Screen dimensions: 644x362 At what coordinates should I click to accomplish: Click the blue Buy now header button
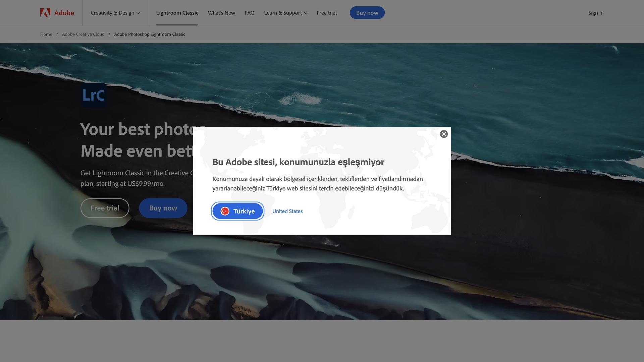pos(367,12)
